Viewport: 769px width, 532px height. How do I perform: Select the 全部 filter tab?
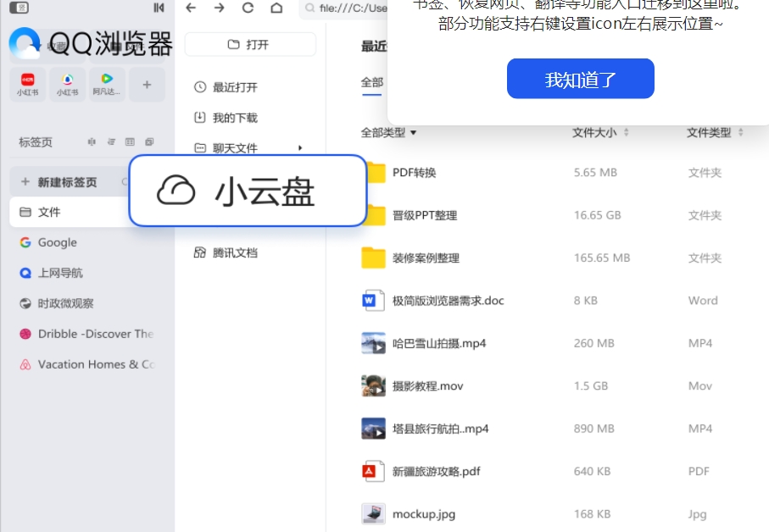(x=371, y=82)
